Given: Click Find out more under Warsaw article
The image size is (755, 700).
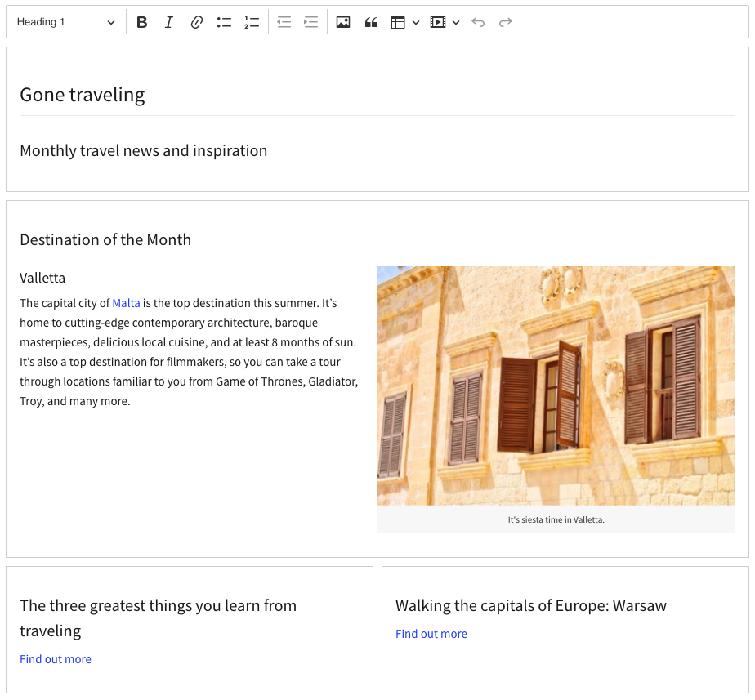Looking at the screenshot, I should pyautogui.click(x=431, y=634).
